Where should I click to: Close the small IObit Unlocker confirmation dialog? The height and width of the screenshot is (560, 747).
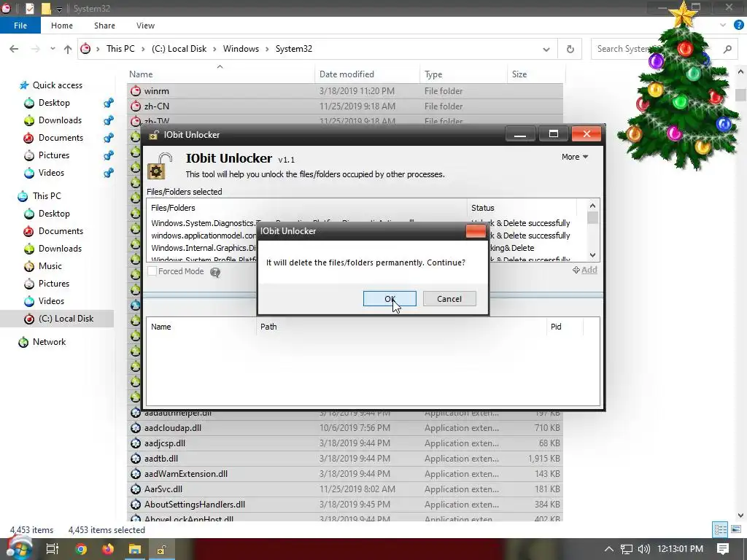tap(476, 231)
